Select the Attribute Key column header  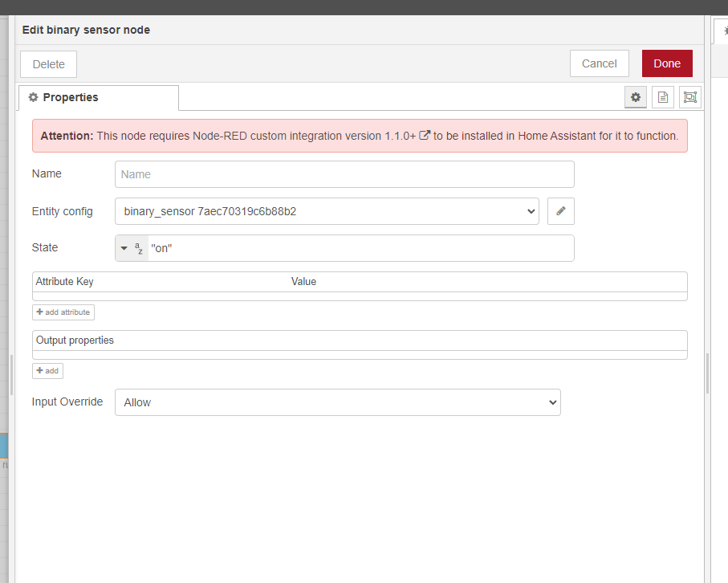64,282
